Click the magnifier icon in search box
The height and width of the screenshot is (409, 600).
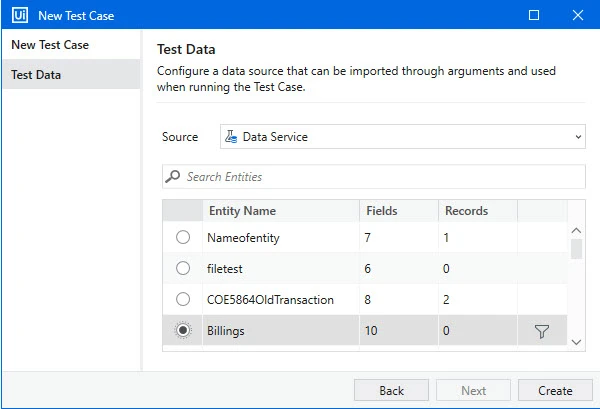[x=173, y=176]
